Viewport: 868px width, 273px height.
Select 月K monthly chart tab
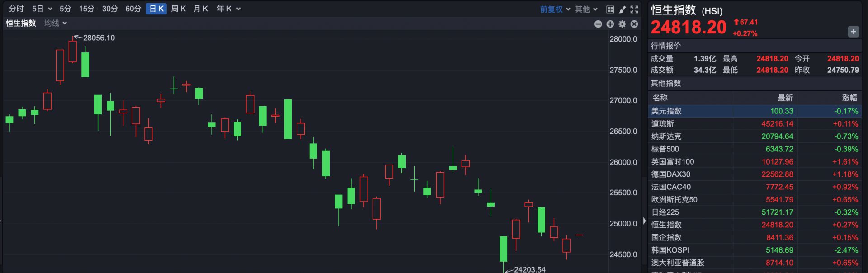pyautogui.click(x=201, y=9)
